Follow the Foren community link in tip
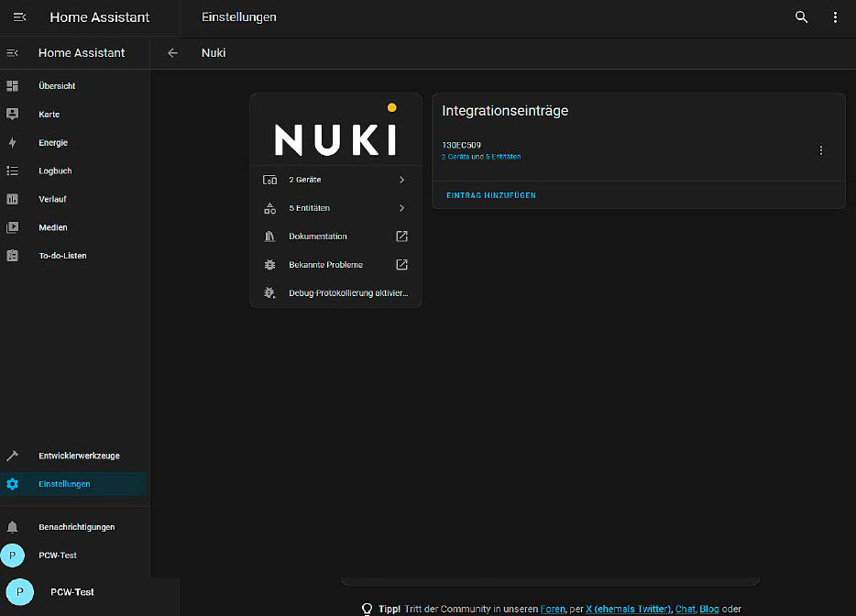 553,609
